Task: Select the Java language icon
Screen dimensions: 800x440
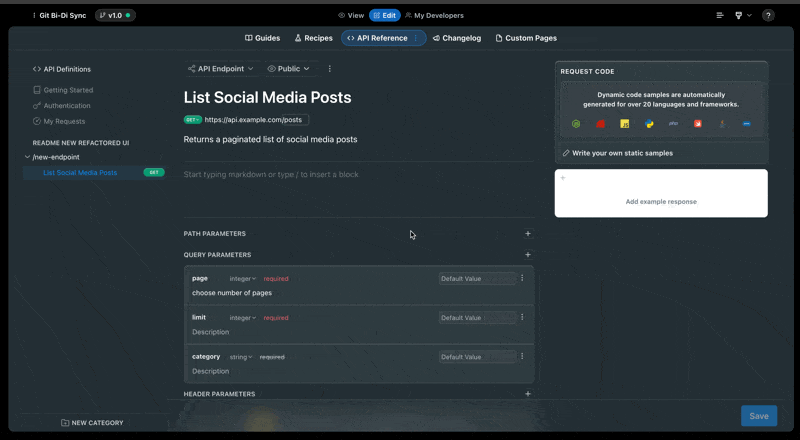Action: point(722,124)
